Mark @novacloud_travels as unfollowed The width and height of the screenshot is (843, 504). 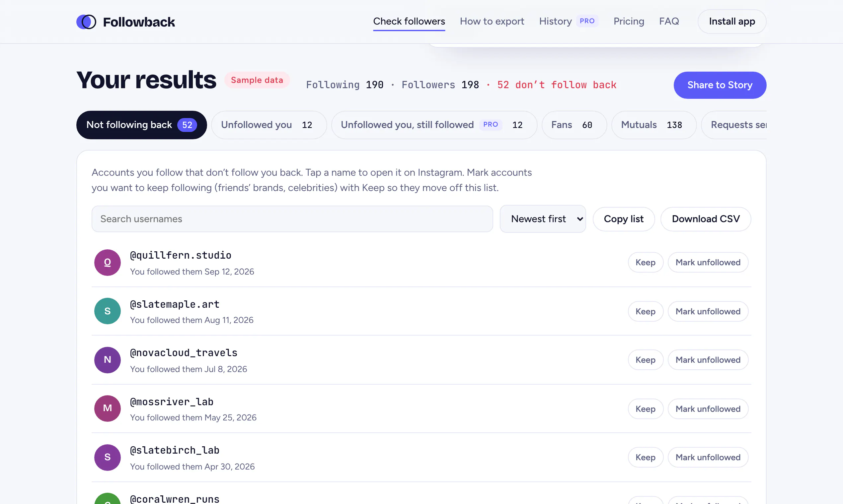[708, 360]
